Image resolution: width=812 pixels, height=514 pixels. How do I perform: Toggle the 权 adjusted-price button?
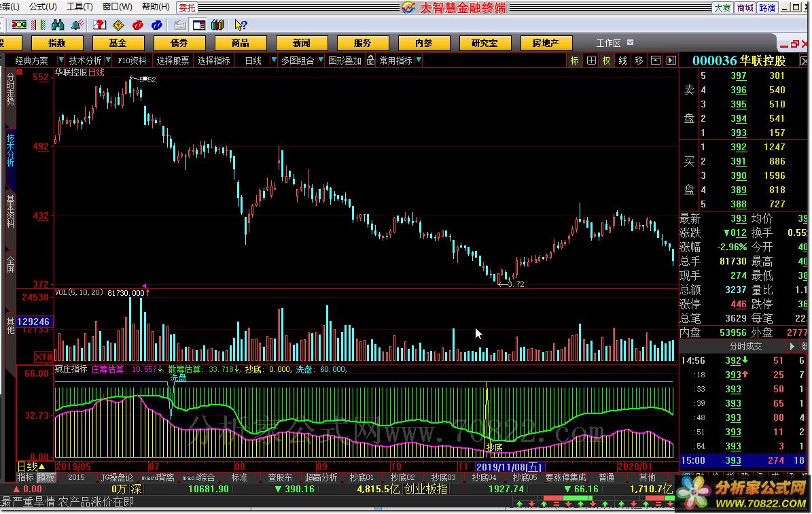coord(607,61)
